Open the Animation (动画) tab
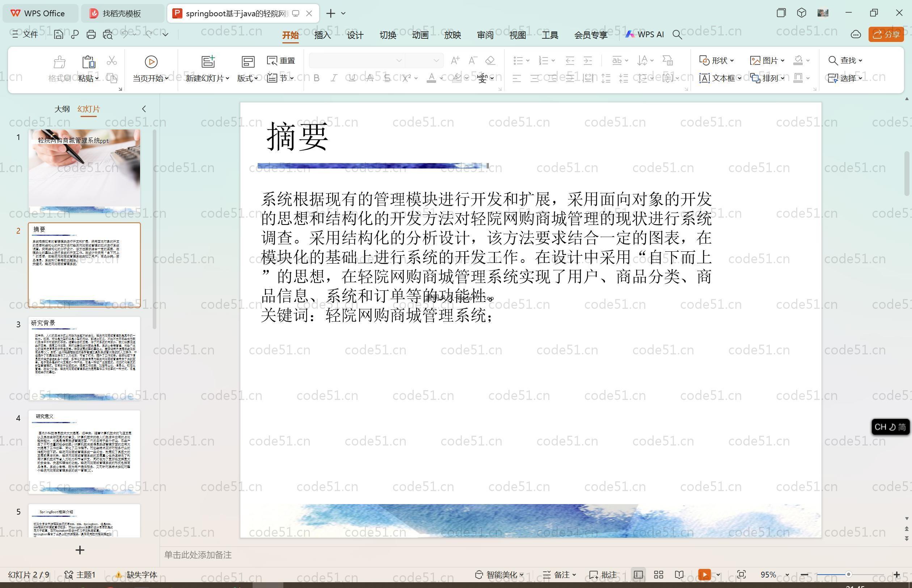This screenshot has height=588, width=912. [x=420, y=35]
